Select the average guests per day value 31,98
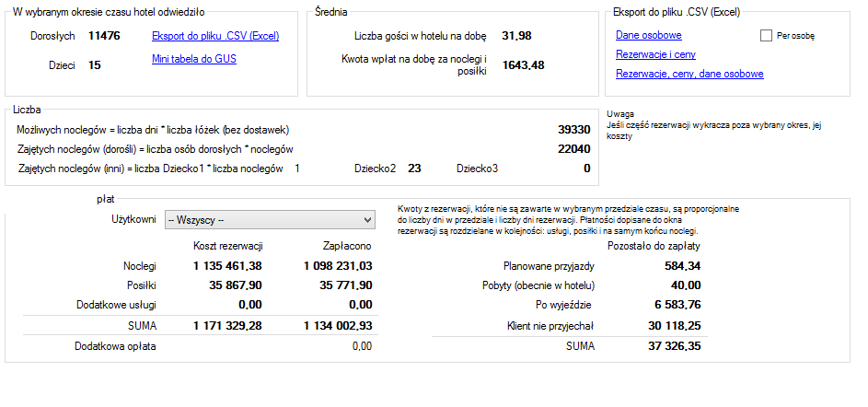Viewport: 868px width, 407px height. click(516, 36)
